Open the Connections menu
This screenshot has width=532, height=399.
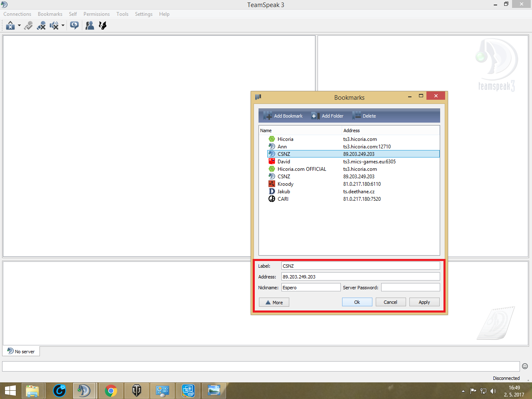click(x=17, y=14)
